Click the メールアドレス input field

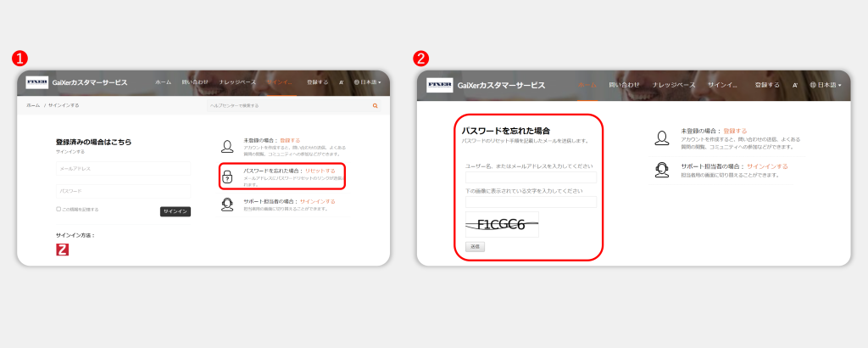123,169
